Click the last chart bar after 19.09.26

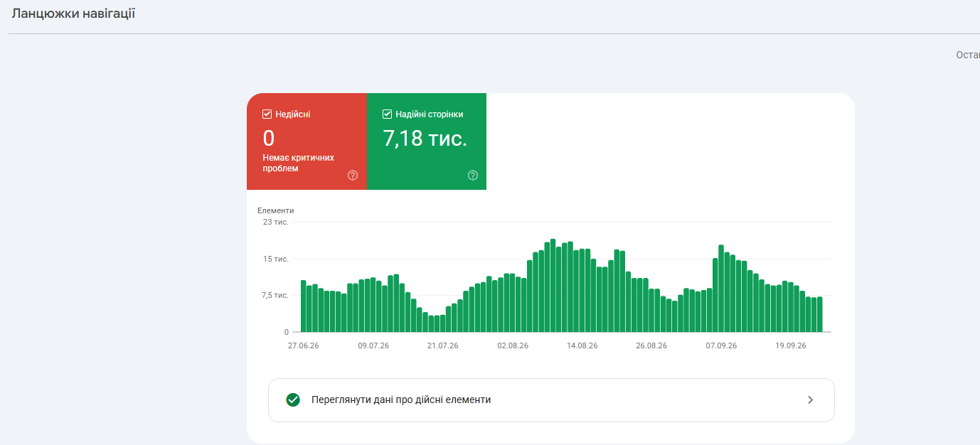[x=819, y=315]
